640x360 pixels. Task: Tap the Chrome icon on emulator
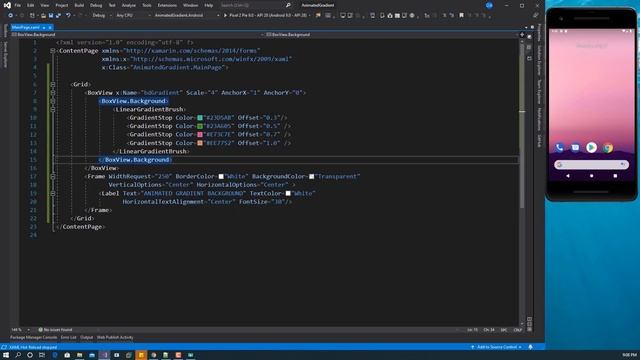(x=608, y=148)
